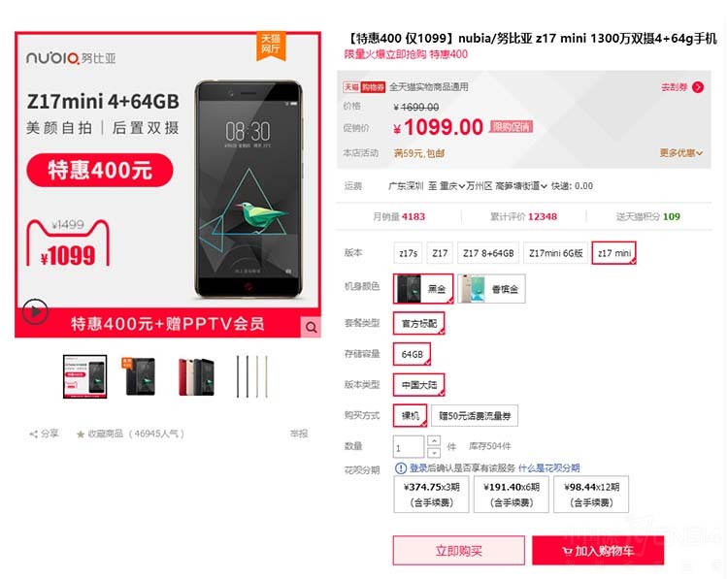The image size is (728, 579).
Task: Increase quantity with the up arrow
Action: (x=434, y=440)
